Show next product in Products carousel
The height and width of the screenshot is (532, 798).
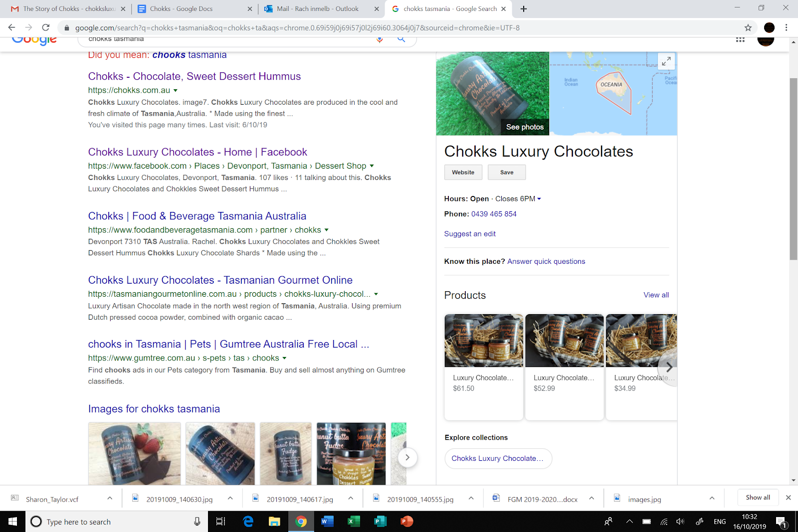click(668, 367)
